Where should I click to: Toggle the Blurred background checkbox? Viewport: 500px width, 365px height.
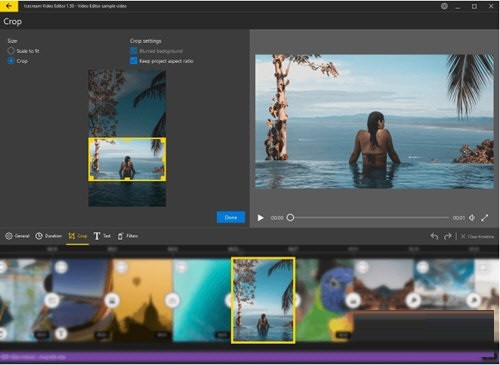[x=133, y=51]
